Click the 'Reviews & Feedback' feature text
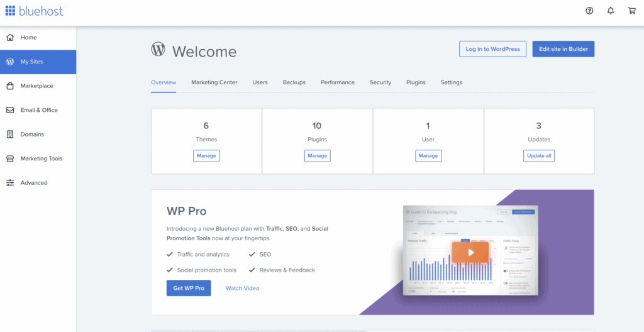The image size is (644, 332). coord(287,270)
